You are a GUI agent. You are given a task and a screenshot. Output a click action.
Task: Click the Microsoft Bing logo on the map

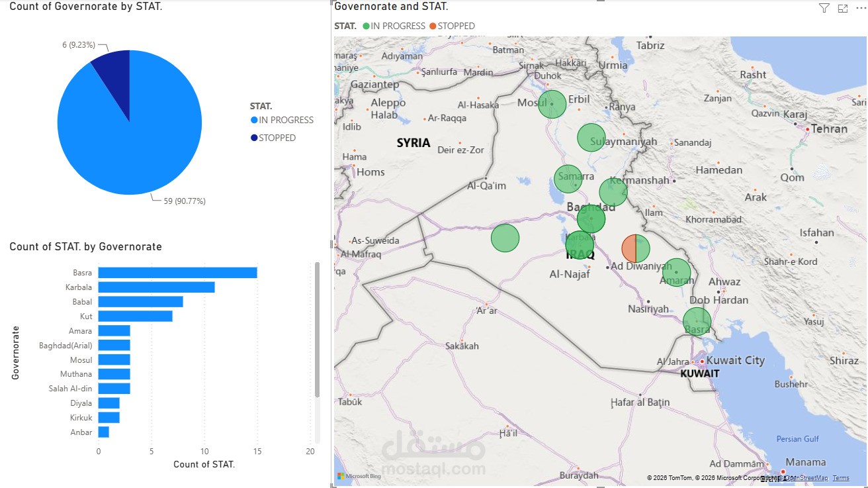(359, 476)
